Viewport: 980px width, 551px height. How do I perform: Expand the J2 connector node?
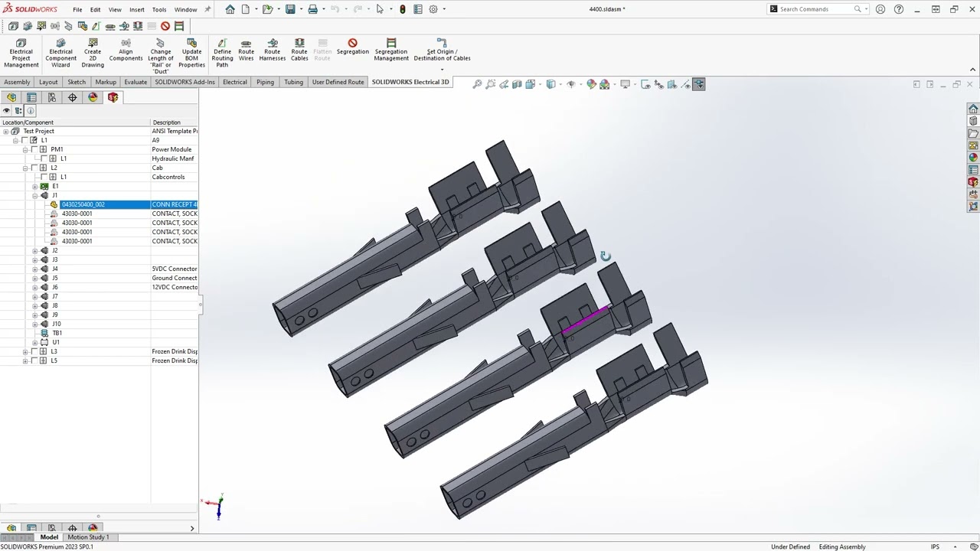coord(34,250)
